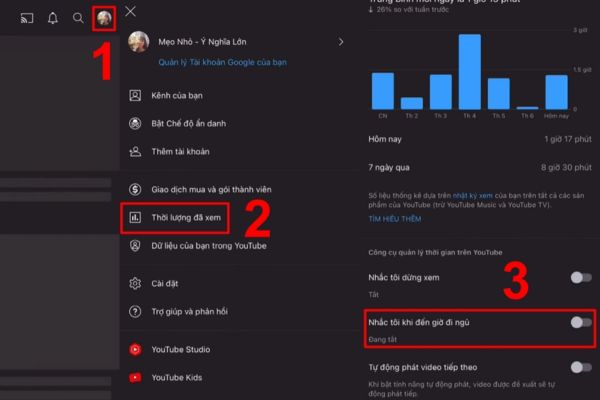The height and width of the screenshot is (400, 600).
Task: Open YouTube Studio icon entry
Action: tap(135, 349)
